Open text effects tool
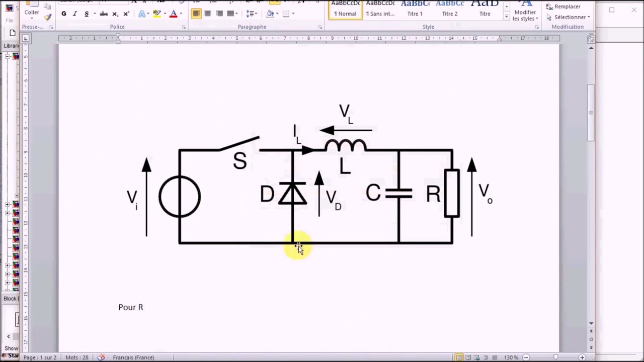Image resolution: width=644 pixels, height=362 pixels. click(142, 14)
